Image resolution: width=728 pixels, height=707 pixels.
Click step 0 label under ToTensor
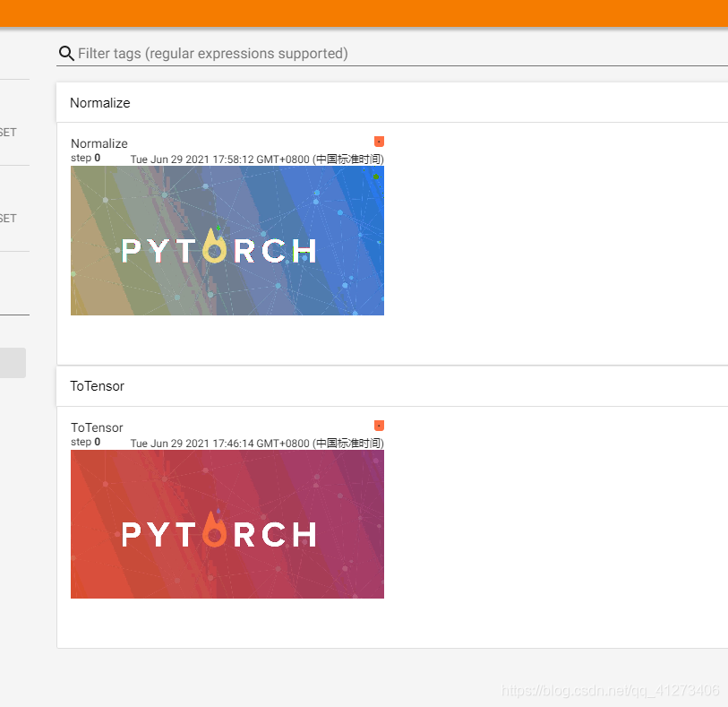(85, 442)
